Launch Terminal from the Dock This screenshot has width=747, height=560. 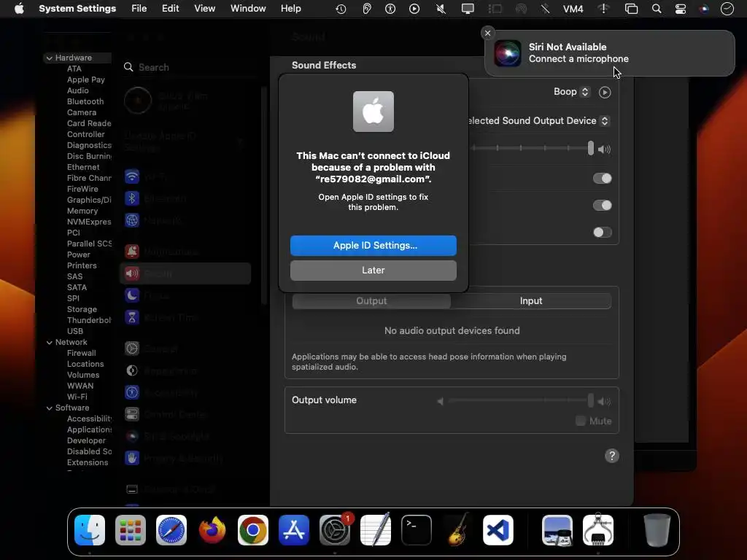point(417,530)
